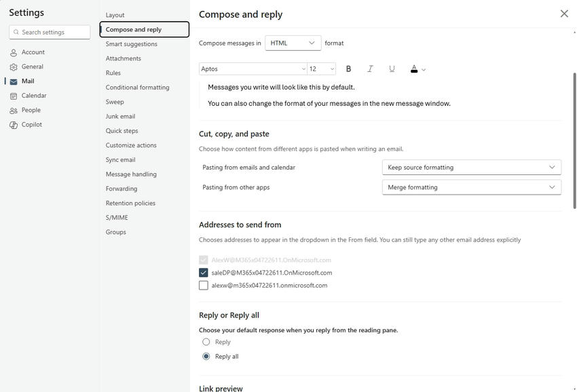Open People settings icon
577x392 pixels.
14,111
